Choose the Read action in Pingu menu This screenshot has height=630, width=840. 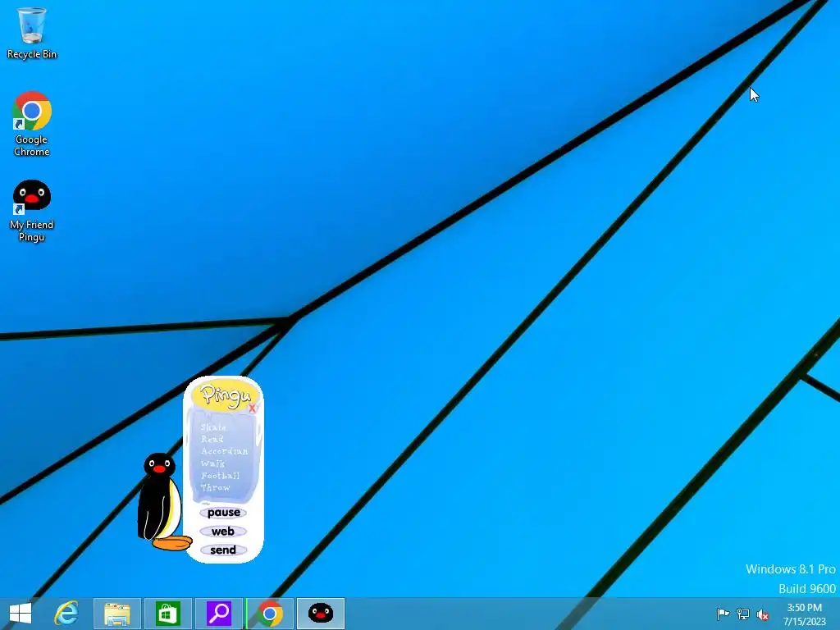point(212,439)
